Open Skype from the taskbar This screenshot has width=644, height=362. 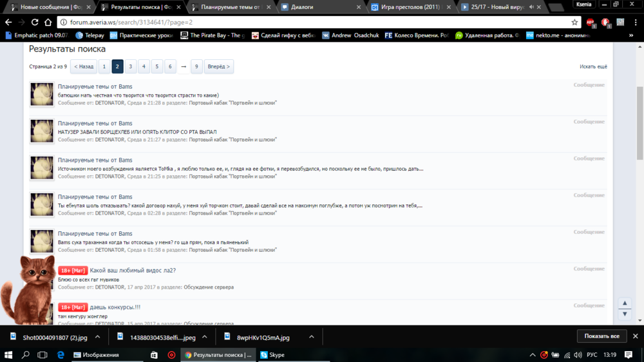272,355
